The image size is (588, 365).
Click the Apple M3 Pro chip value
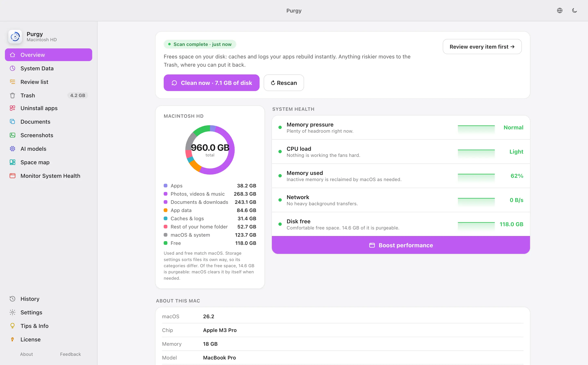tap(220, 330)
